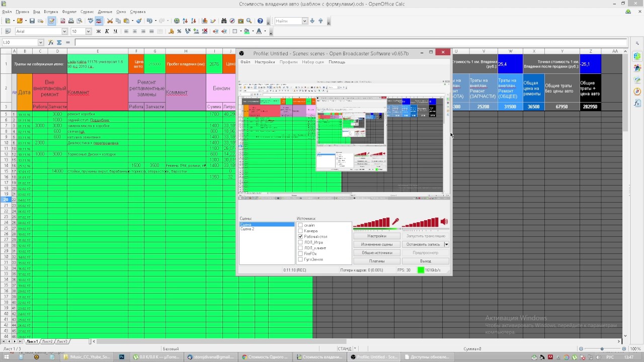Click the Sum sigma icon
This screenshot has height=362, width=644.
59,43
